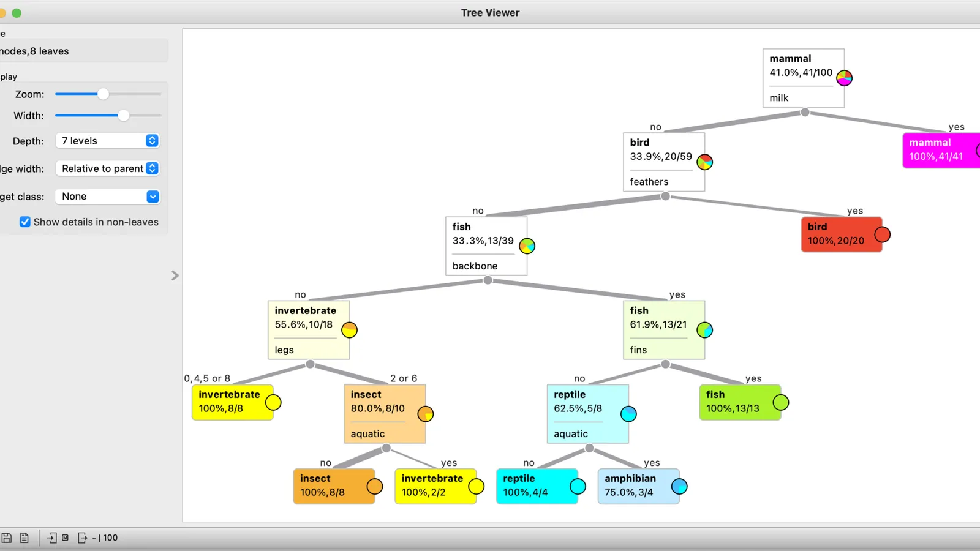Click orange circle of insect 8/8 leaf
Image resolution: width=980 pixels, height=551 pixels.
(375, 487)
